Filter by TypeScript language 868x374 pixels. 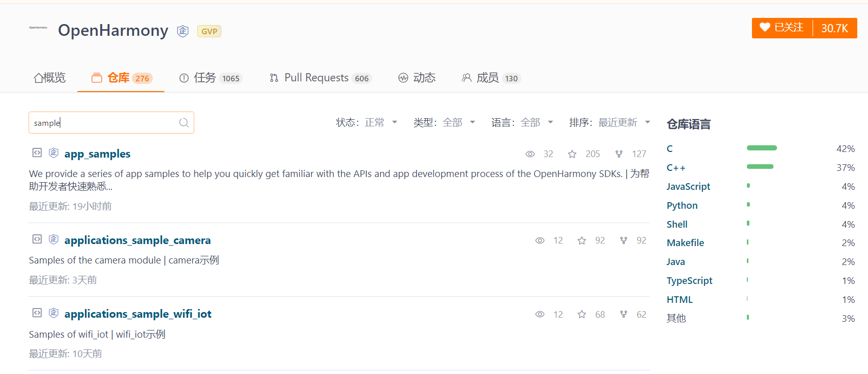pyautogui.click(x=689, y=281)
